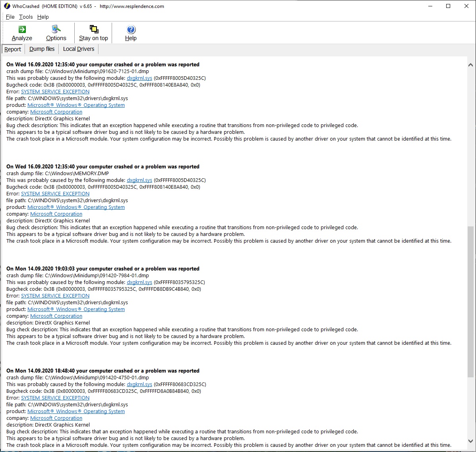Click the Help toolbar question-mark icon
Image resolution: width=476 pixels, height=452 pixels.
(x=131, y=29)
